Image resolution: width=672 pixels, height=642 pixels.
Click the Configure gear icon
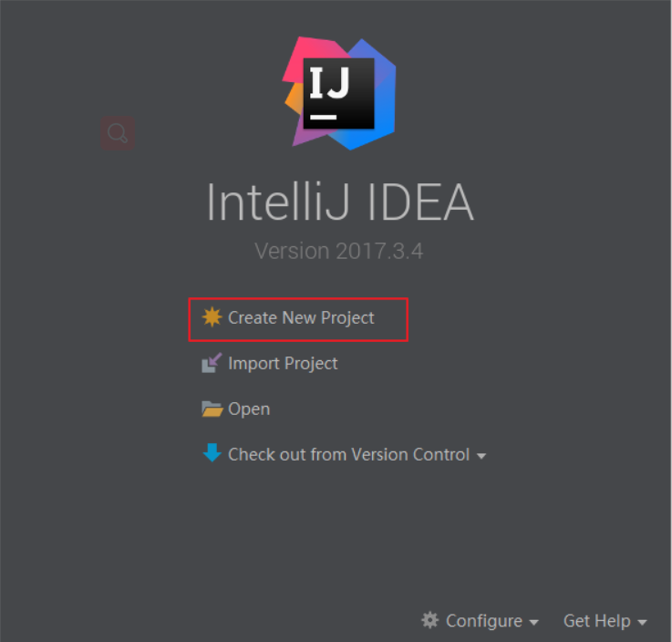tap(430, 620)
